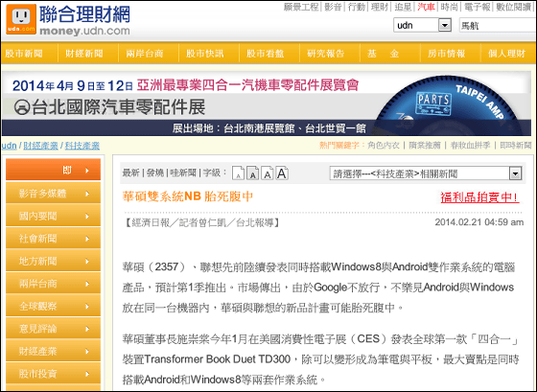Select the second font size icon
This screenshot has width=537, height=392.
tap(252, 173)
